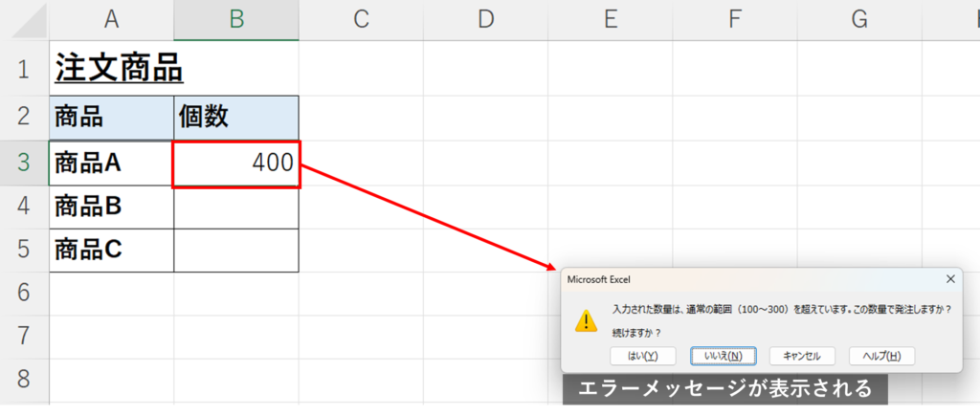Select row 8 header
The width and height of the screenshot is (980, 415).
point(24,380)
